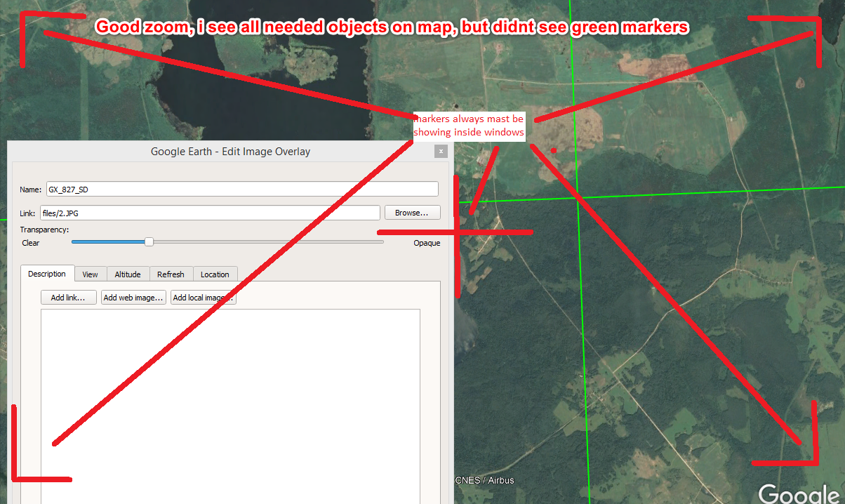
Task: Click the Name field containing GX_827_SD
Action: click(241, 188)
